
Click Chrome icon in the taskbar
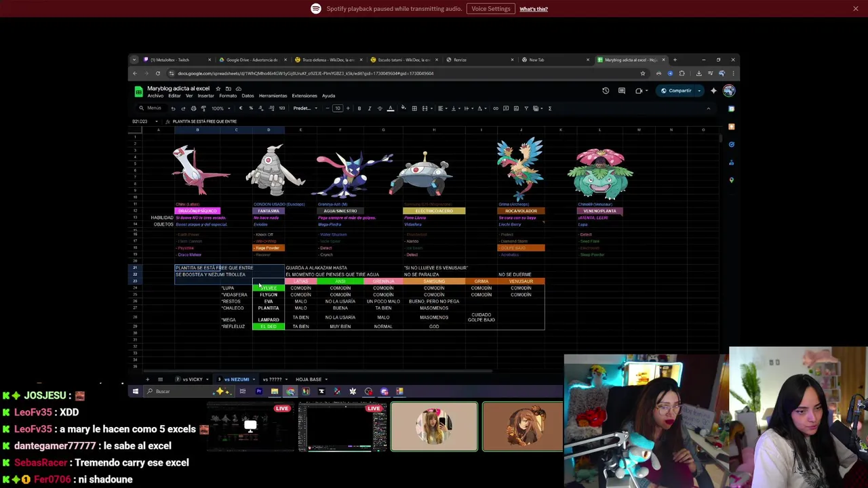pyautogui.click(x=290, y=391)
